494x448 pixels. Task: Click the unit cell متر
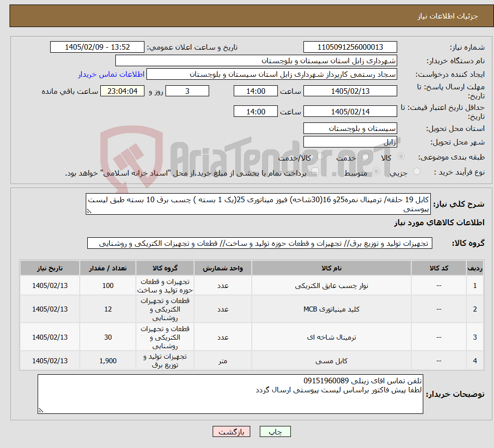click(223, 361)
